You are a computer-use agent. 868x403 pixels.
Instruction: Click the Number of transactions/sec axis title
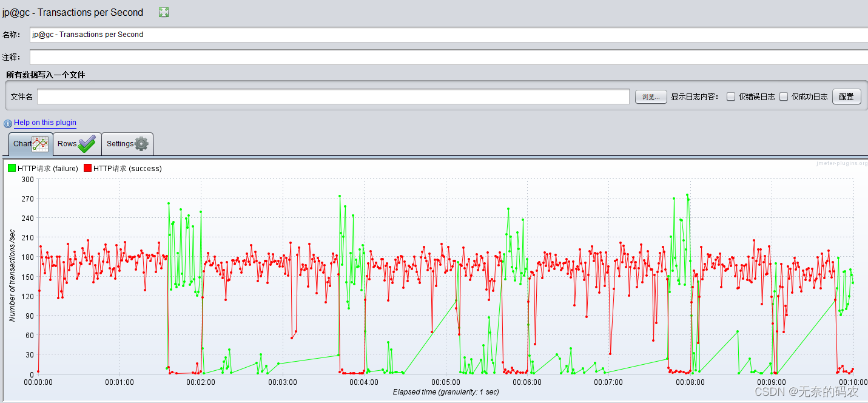click(x=12, y=277)
